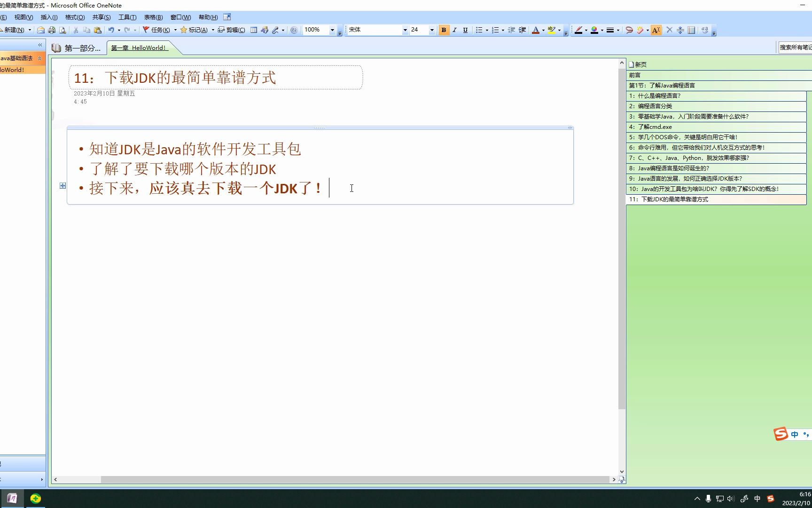Viewport: 812px width, 508px height.
Task: Toggle Bold formatting button
Action: (444, 30)
